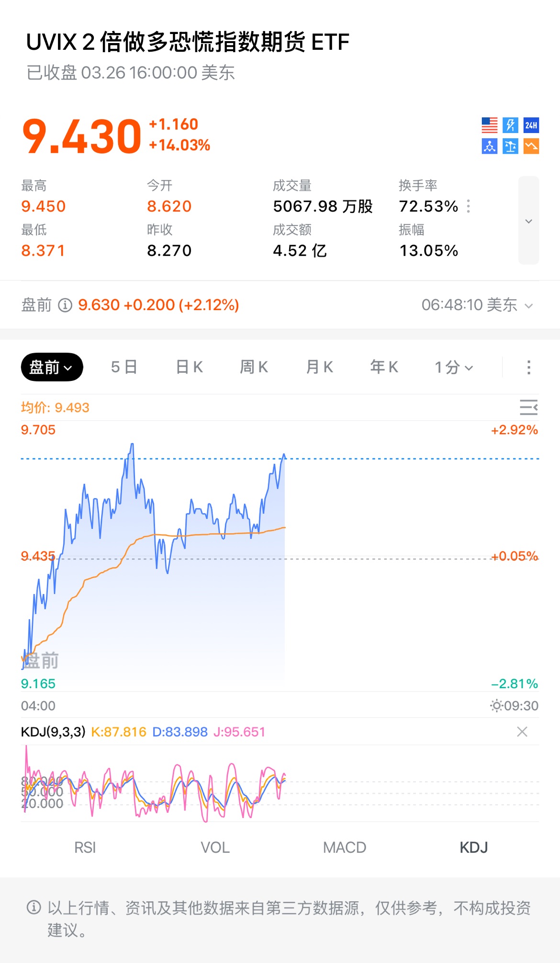The width and height of the screenshot is (560, 963).
Task: Tap the blue network nodes icon
Action: pos(489,146)
